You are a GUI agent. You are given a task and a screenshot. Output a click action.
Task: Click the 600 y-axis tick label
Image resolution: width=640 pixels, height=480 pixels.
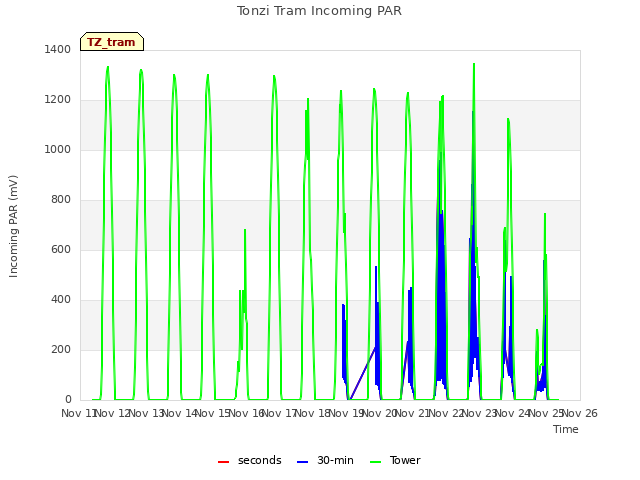click(x=61, y=249)
